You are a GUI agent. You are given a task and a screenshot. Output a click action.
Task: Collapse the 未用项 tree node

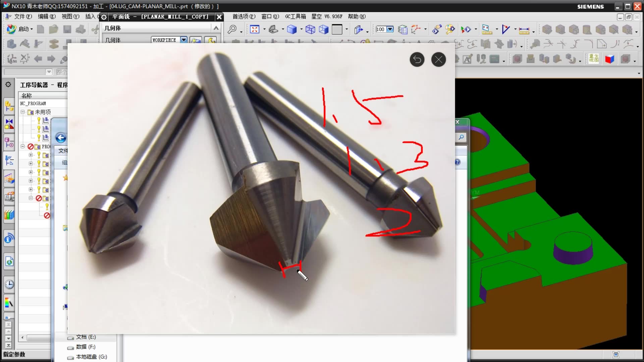[x=22, y=112]
